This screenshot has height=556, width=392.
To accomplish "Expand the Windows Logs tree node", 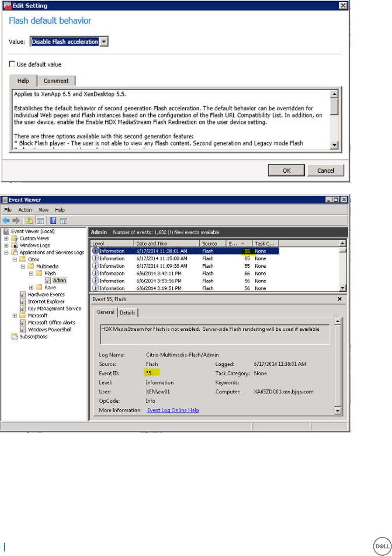I will click(6, 245).
